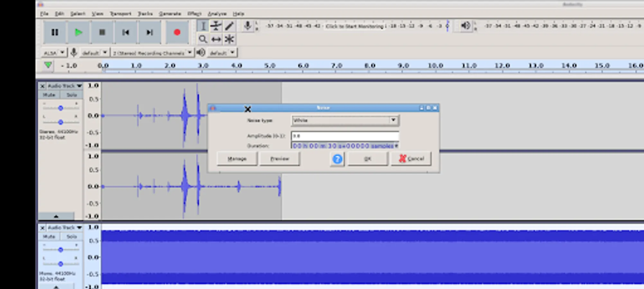Select the Selection tool
Viewport: 644px width, 289px height.
pyautogui.click(x=203, y=26)
